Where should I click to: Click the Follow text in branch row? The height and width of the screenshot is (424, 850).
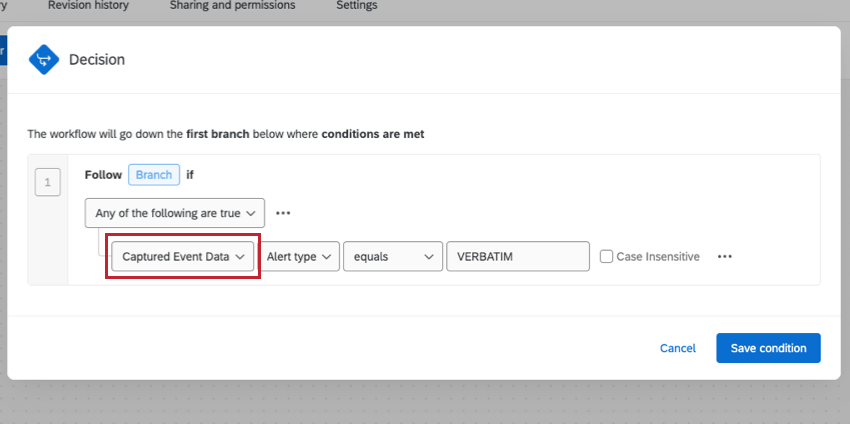click(103, 175)
